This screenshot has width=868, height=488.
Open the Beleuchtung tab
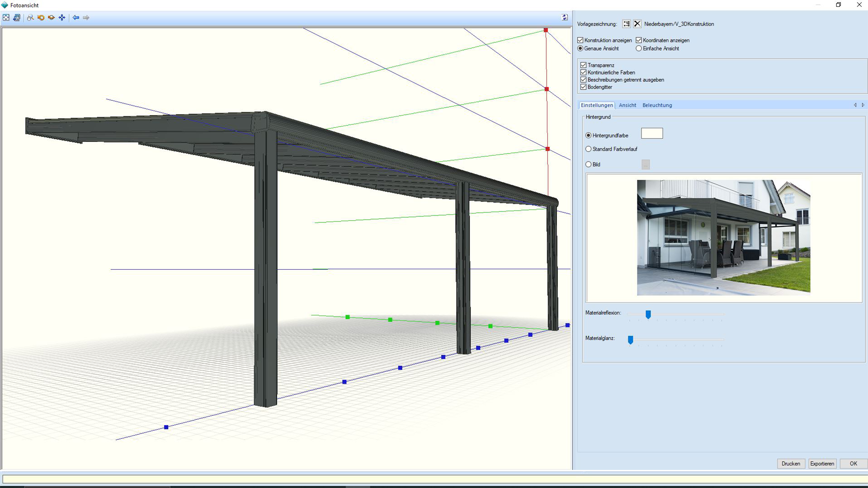point(657,105)
